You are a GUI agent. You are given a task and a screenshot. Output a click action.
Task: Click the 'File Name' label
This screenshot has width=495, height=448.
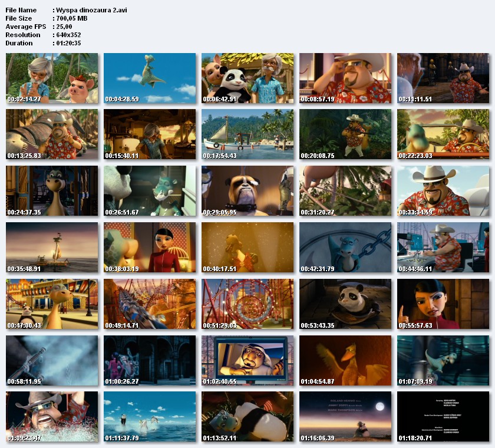[21, 10]
